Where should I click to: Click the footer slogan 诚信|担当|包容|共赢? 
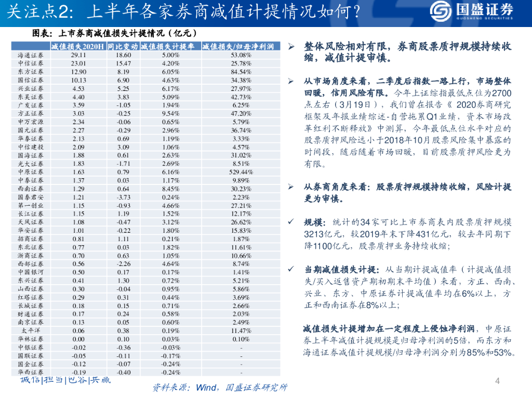[65, 380]
